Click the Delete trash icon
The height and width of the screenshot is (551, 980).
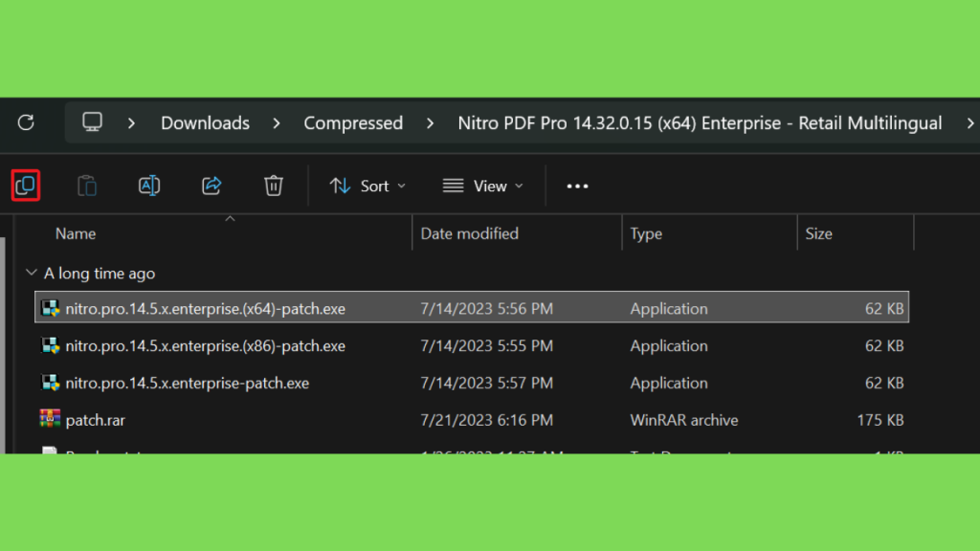[273, 186]
